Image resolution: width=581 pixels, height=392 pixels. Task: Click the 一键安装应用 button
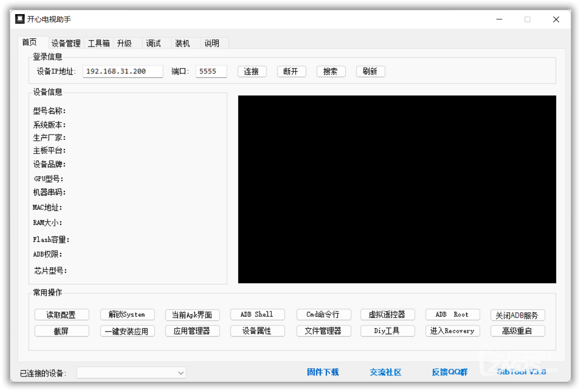click(127, 331)
